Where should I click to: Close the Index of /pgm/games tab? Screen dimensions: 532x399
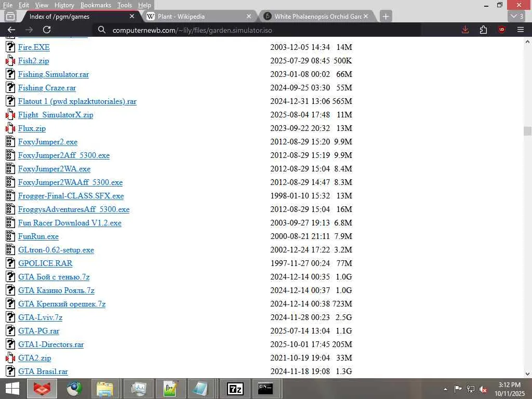tap(132, 16)
